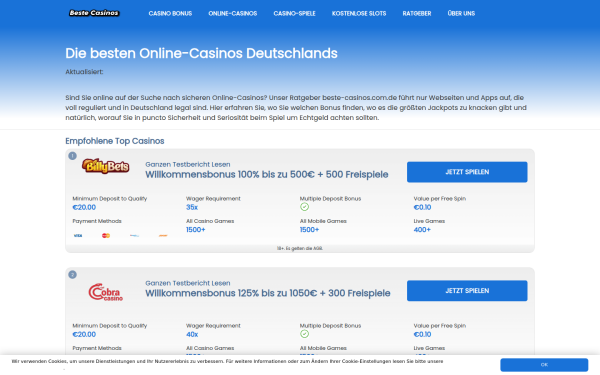This screenshot has height=375, width=600.
Task: Click the rank 2 badge on Cobra card
Action: pos(72,274)
